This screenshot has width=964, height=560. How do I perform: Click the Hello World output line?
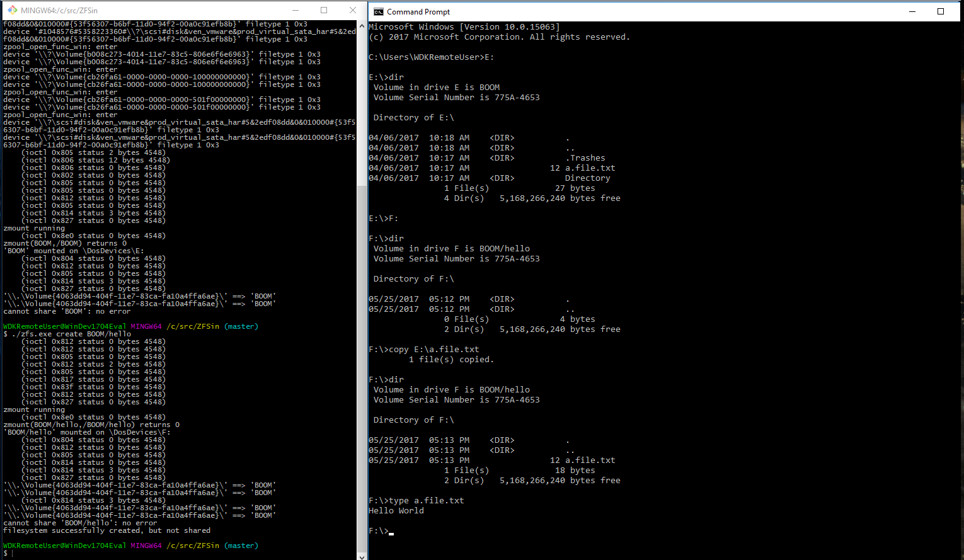(396, 511)
